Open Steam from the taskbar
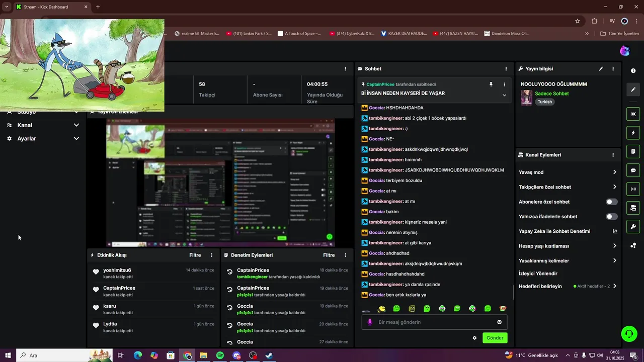 click(x=269, y=355)
